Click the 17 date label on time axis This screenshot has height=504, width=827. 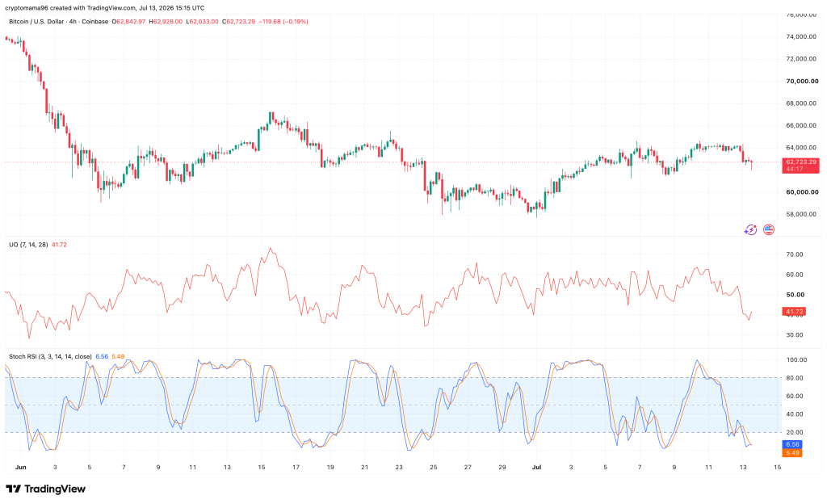click(296, 467)
